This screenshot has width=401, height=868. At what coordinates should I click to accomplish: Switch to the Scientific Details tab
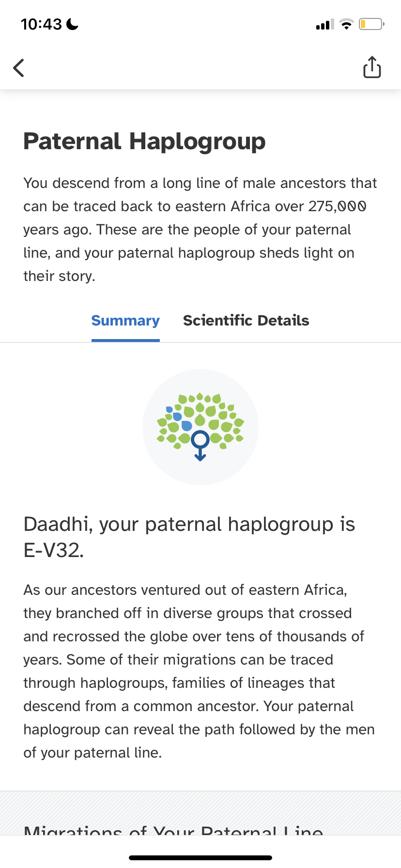point(246,320)
